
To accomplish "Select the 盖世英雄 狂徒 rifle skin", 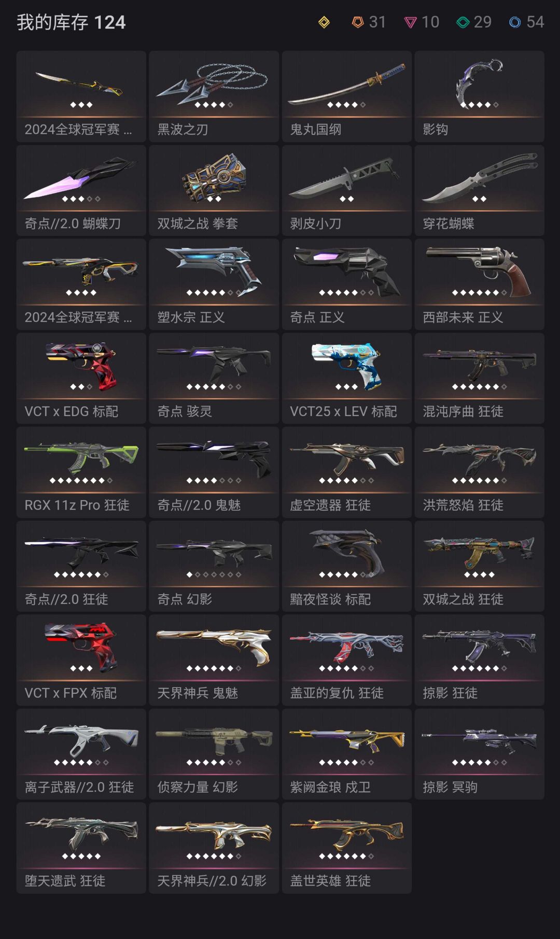I will 347,848.
